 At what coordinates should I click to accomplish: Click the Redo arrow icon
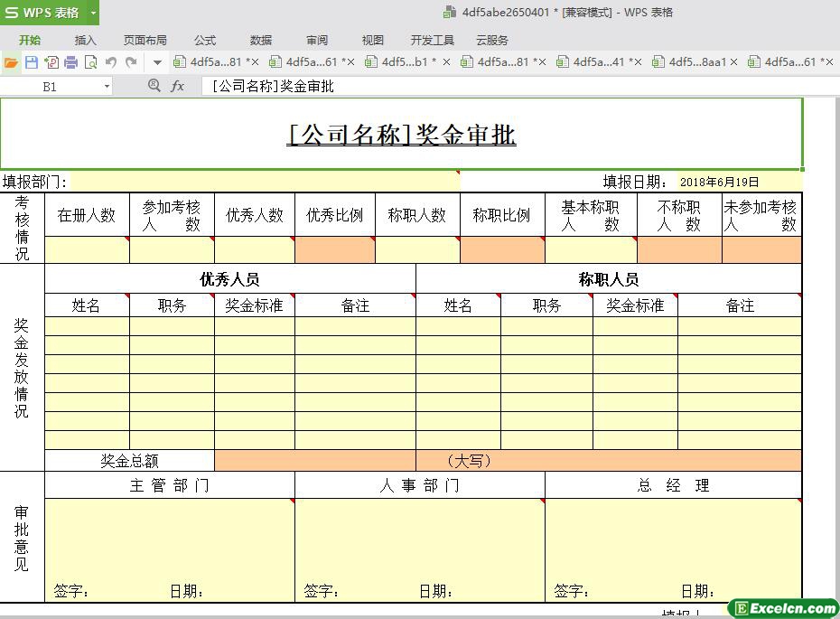click(x=131, y=62)
